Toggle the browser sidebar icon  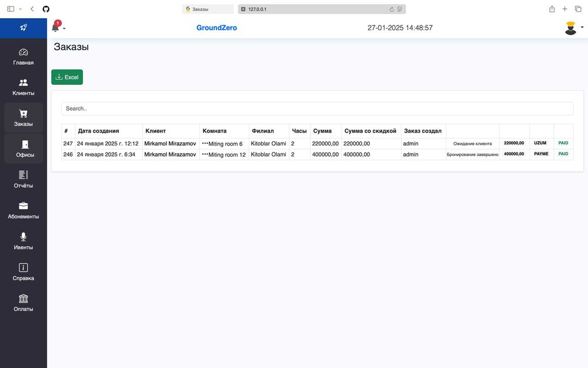click(x=11, y=9)
